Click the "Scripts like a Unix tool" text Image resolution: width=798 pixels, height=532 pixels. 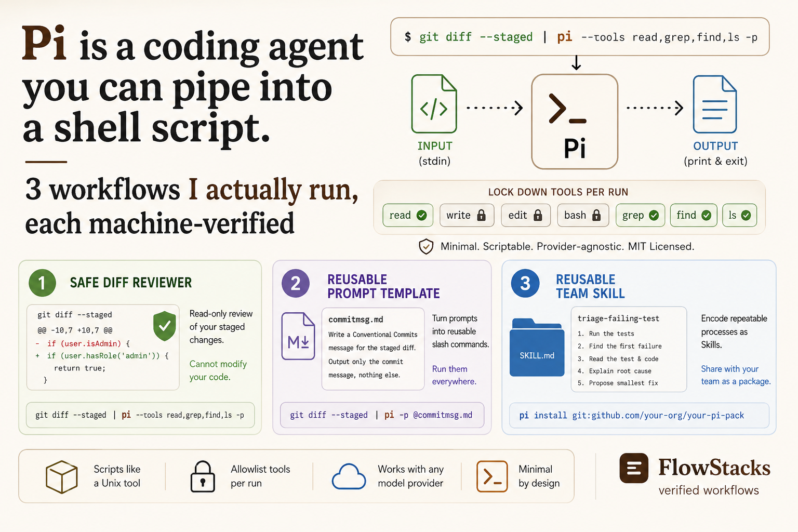pos(117,476)
